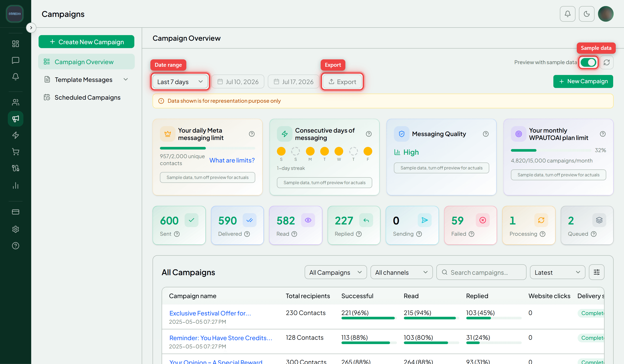Open the dashboard grid icon in sidebar
The image size is (624, 364).
16,44
